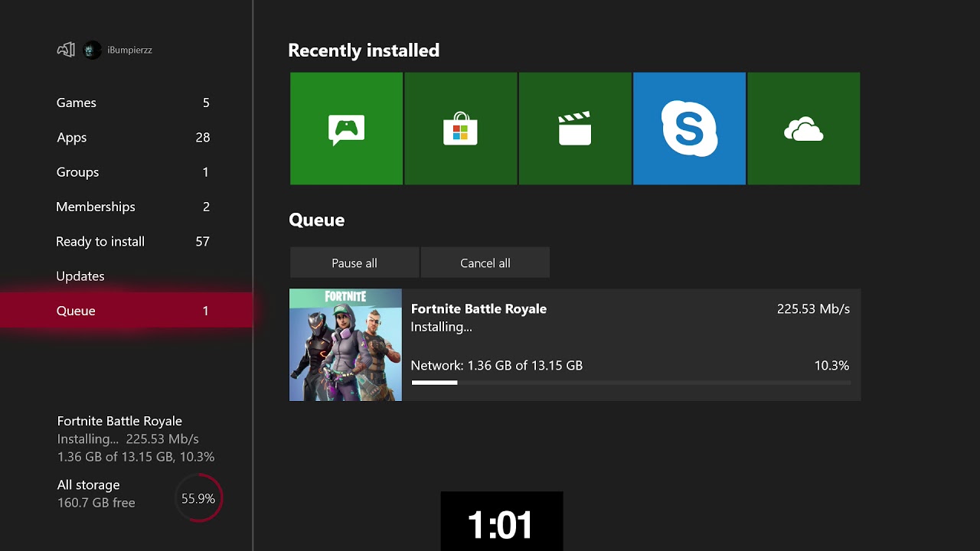Click the 'Installing...' status in queue row
980x551 pixels.
[441, 327]
